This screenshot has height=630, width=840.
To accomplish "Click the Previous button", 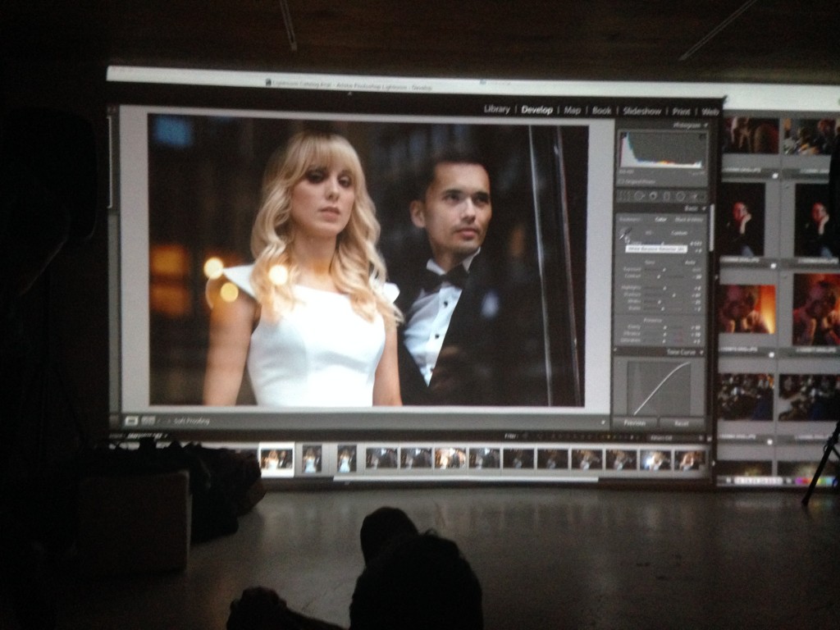I will click(x=634, y=423).
